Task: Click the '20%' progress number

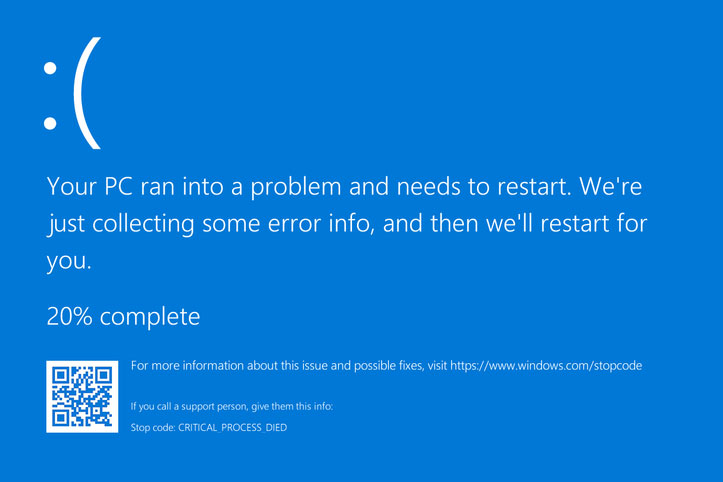Action: (70, 317)
